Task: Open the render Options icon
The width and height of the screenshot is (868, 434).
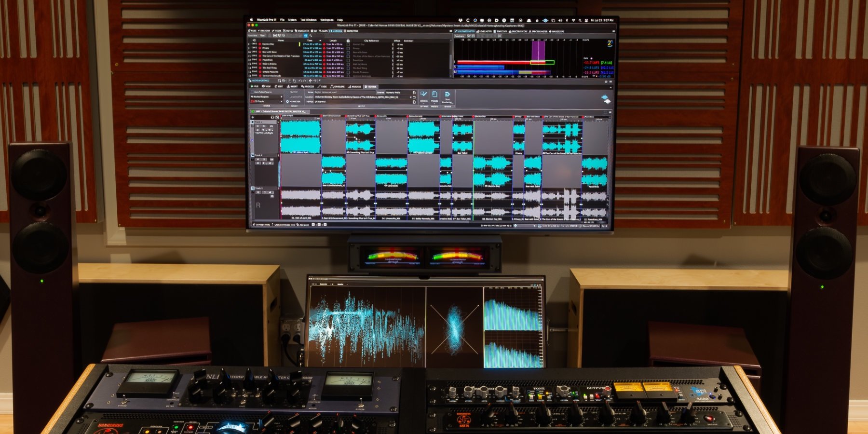Action: pyautogui.click(x=423, y=95)
